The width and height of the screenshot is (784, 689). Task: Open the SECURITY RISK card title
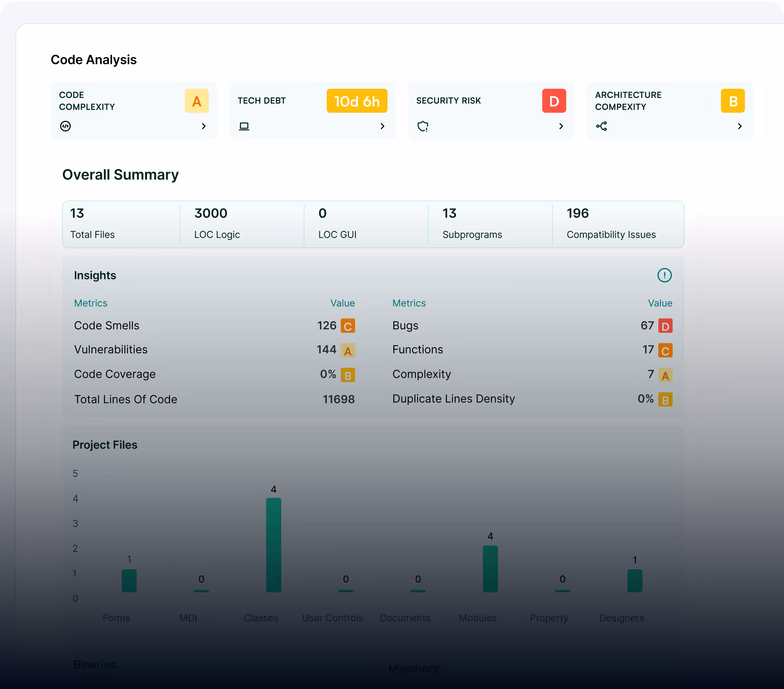click(448, 101)
